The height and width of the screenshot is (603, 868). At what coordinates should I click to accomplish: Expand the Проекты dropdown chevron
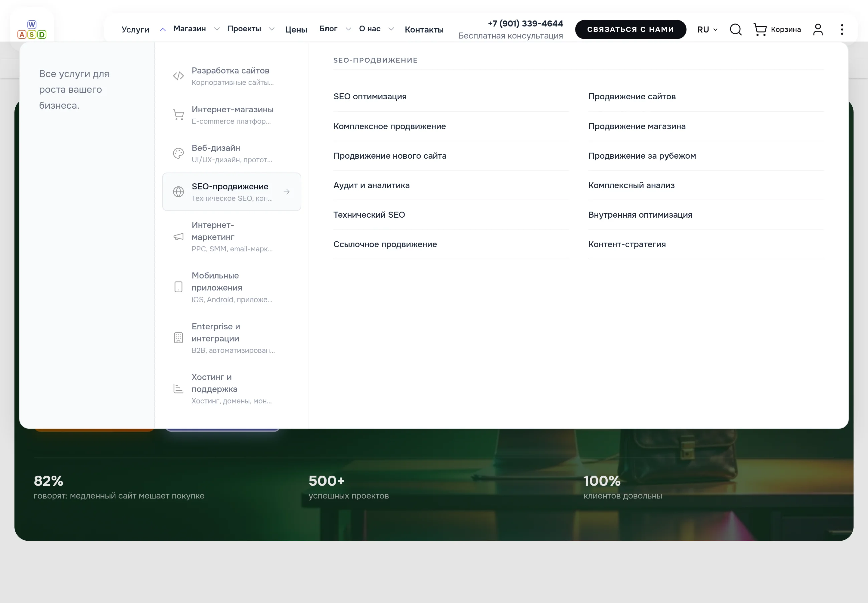[271, 29]
